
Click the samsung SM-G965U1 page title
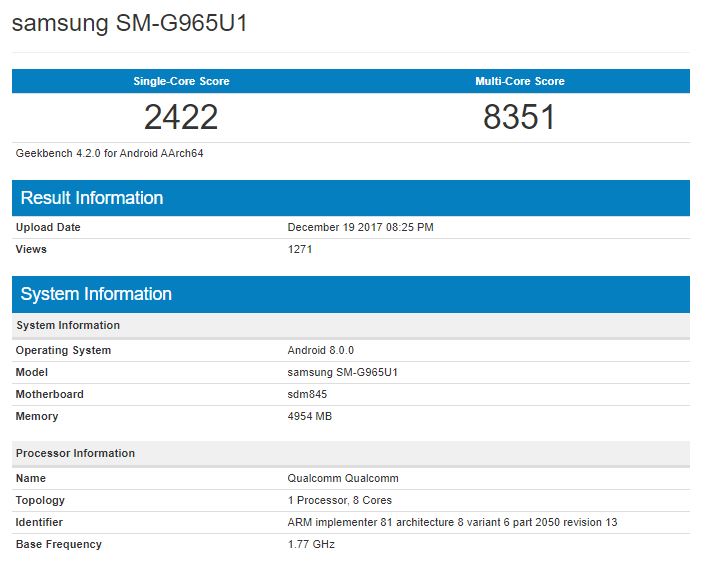pos(130,23)
